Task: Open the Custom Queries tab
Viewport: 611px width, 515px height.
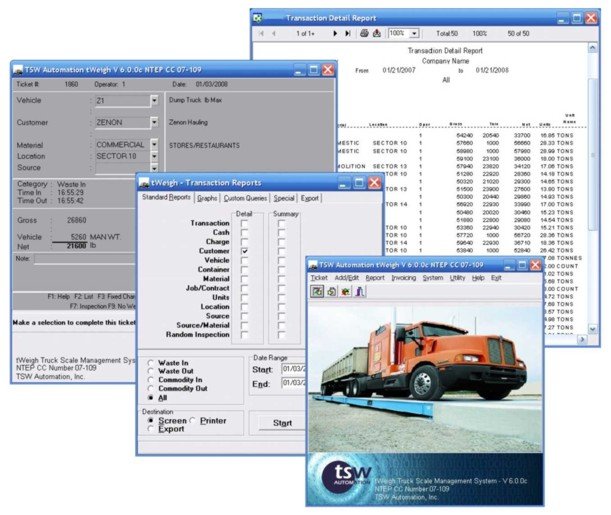Action: (245, 198)
